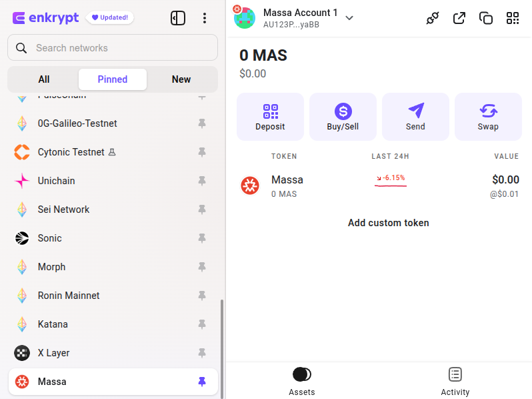Unpin the Cytonic Testnet network
This screenshot has width=532, height=399.
click(202, 152)
